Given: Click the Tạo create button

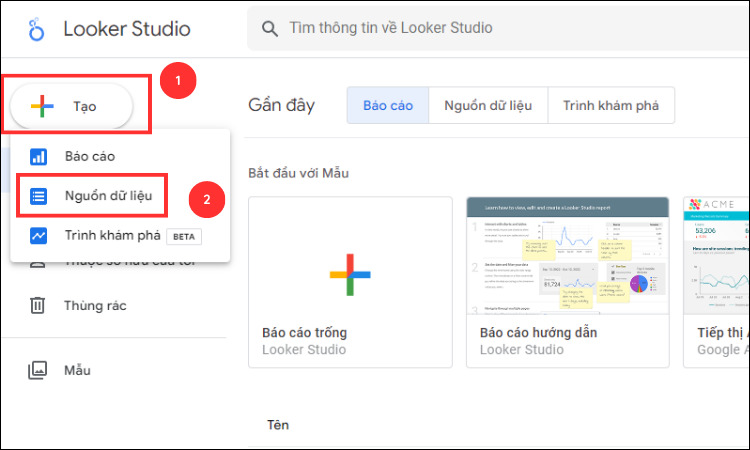Looking at the screenshot, I should 71,106.
